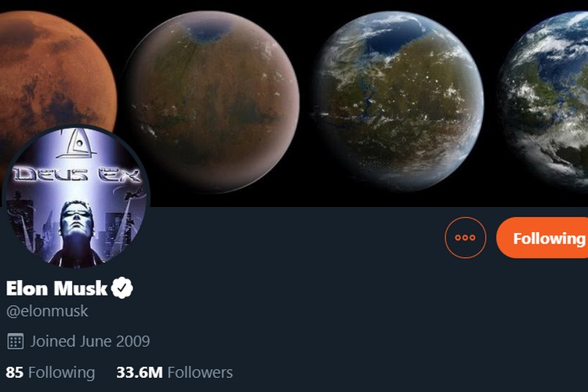Click the verified badge beside Elon Musk
588x392 pixels.
[122, 288]
